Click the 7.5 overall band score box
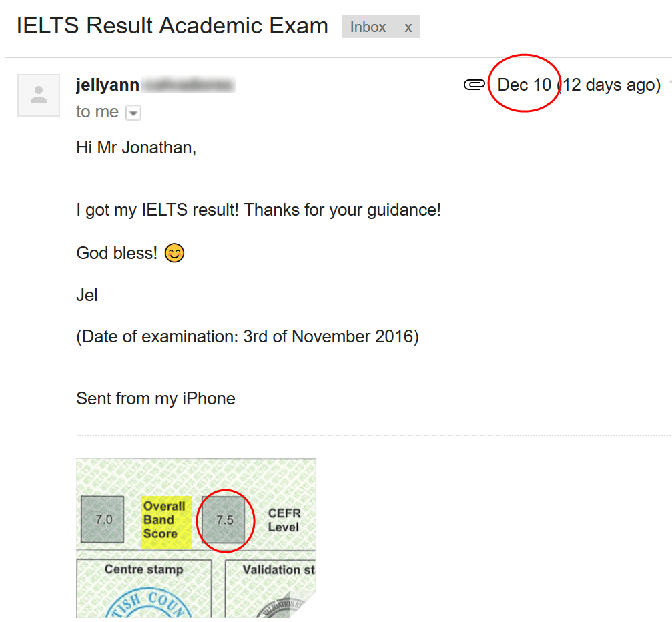The image size is (672, 622). [226, 519]
